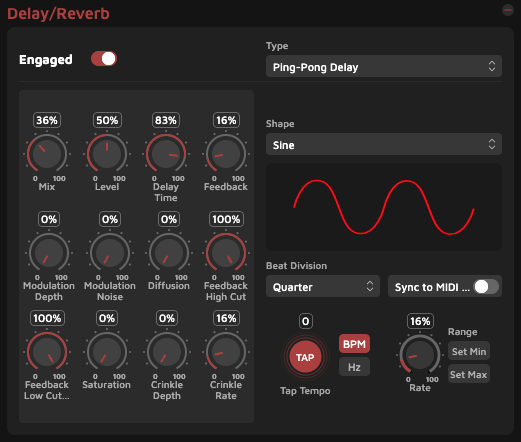Open the Shape dropdown showing Sine
521x442 pixels.
tap(384, 144)
